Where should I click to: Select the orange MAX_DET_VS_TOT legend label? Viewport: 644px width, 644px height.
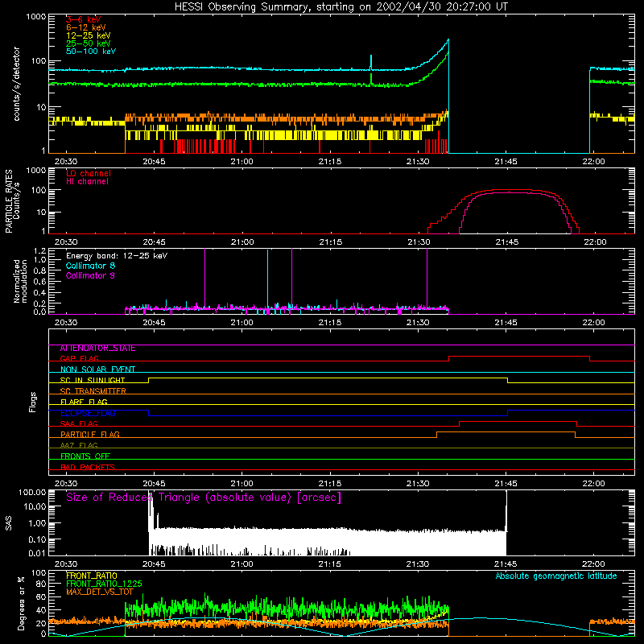pyautogui.click(x=100, y=592)
